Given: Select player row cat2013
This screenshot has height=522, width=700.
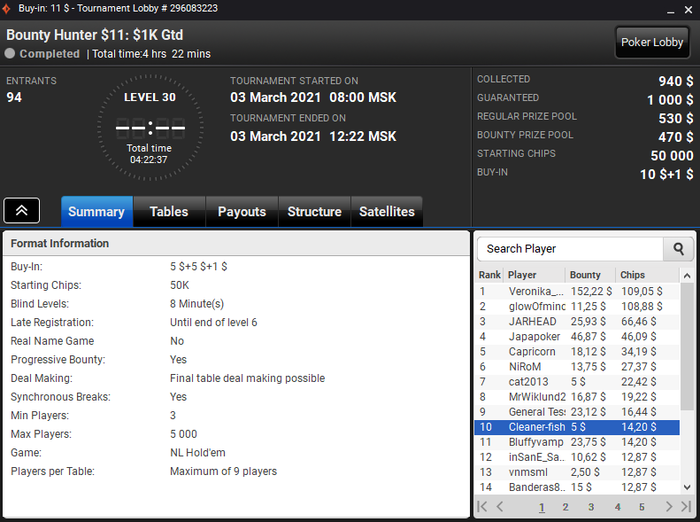Looking at the screenshot, I should (577, 382).
